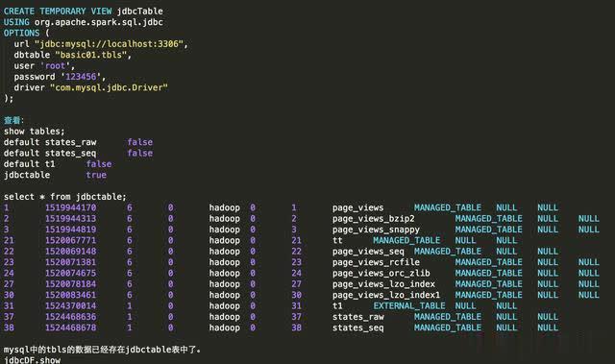This screenshot has height=364, width=615.
Task: Click the false value beside states_raw
Action: (140, 142)
